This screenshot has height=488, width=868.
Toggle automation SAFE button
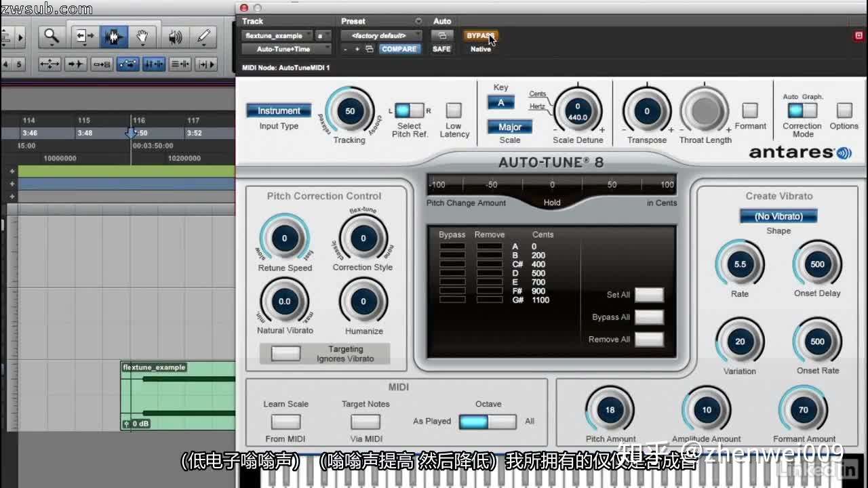point(441,49)
